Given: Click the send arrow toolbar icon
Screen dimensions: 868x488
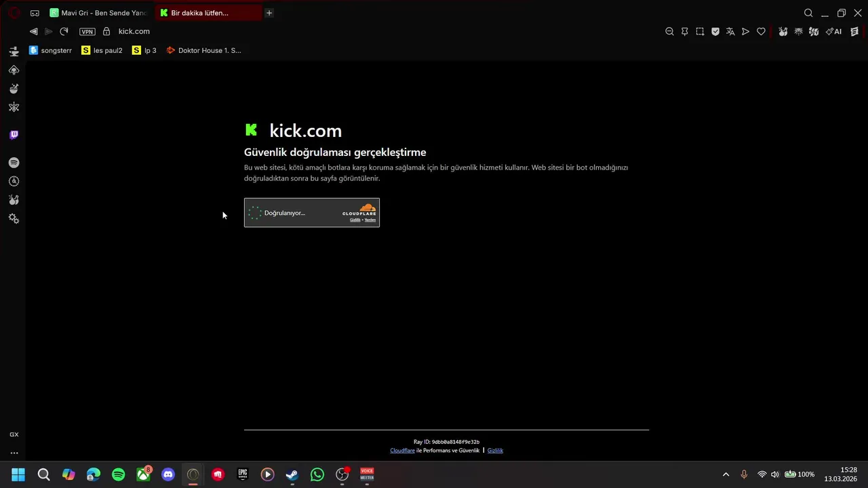Looking at the screenshot, I should click(x=745, y=31).
